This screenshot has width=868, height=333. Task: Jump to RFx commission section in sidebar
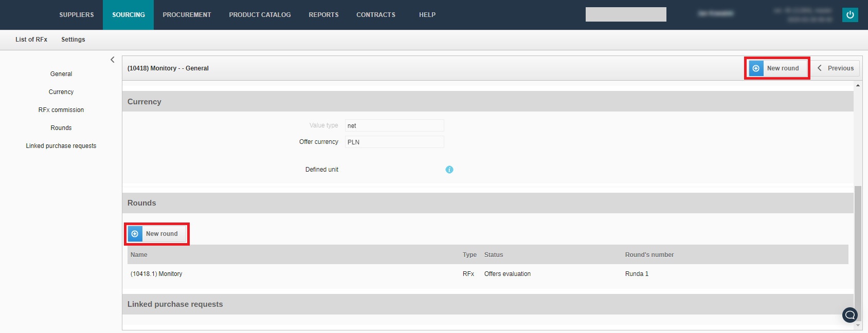tap(61, 110)
